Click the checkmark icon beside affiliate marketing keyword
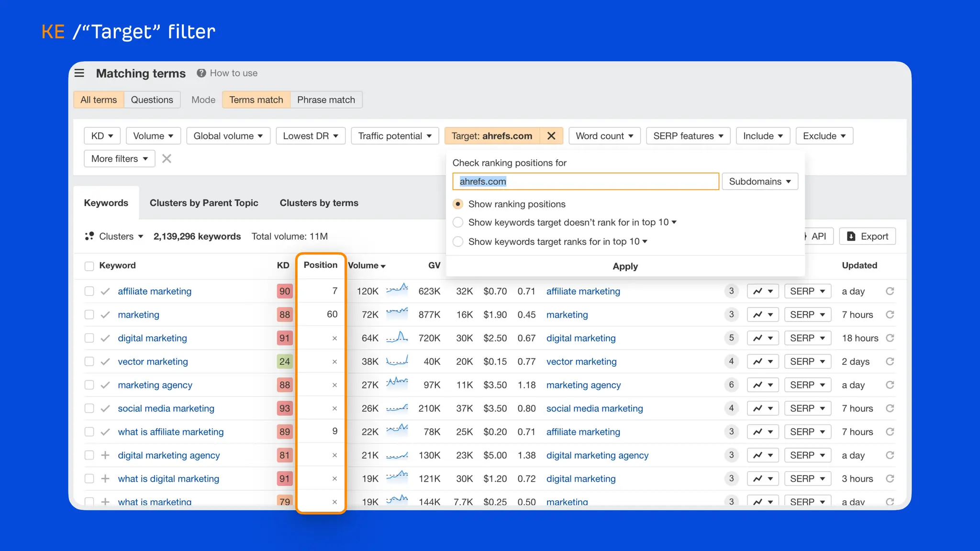Screen dimensions: 980x551 click(105, 291)
